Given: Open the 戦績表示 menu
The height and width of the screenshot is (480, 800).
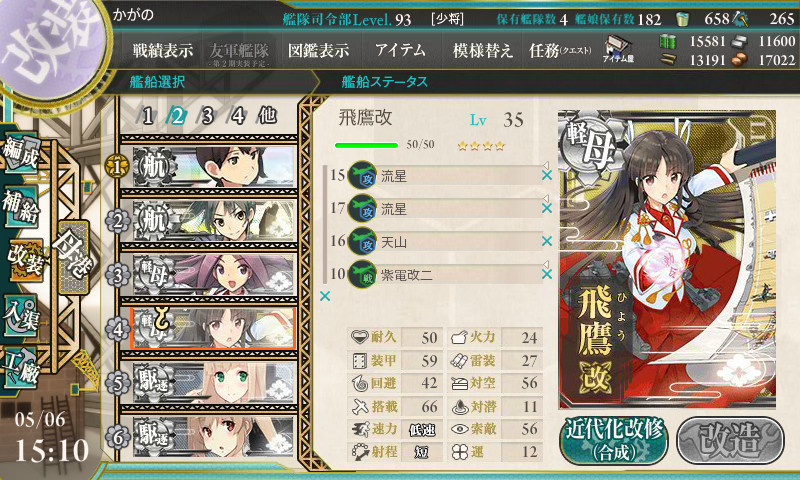Looking at the screenshot, I should click(163, 50).
